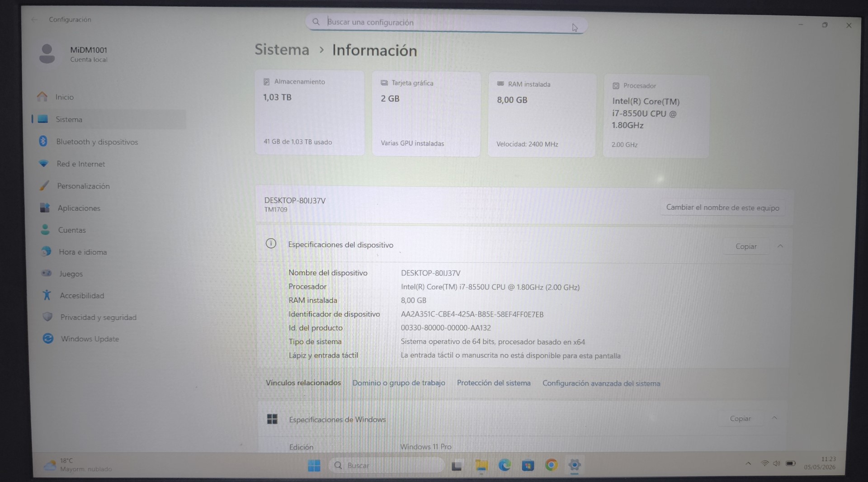Click product ID 00330-80000-00000-AA132
This screenshot has width=868, height=482.
(x=446, y=328)
